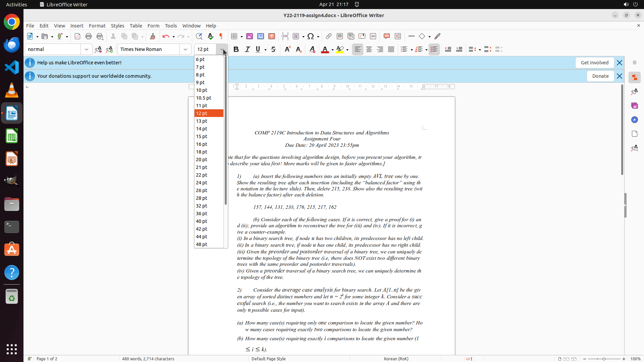
Task: Open the Ubuntu Files app from the dock
Action: [12, 204]
